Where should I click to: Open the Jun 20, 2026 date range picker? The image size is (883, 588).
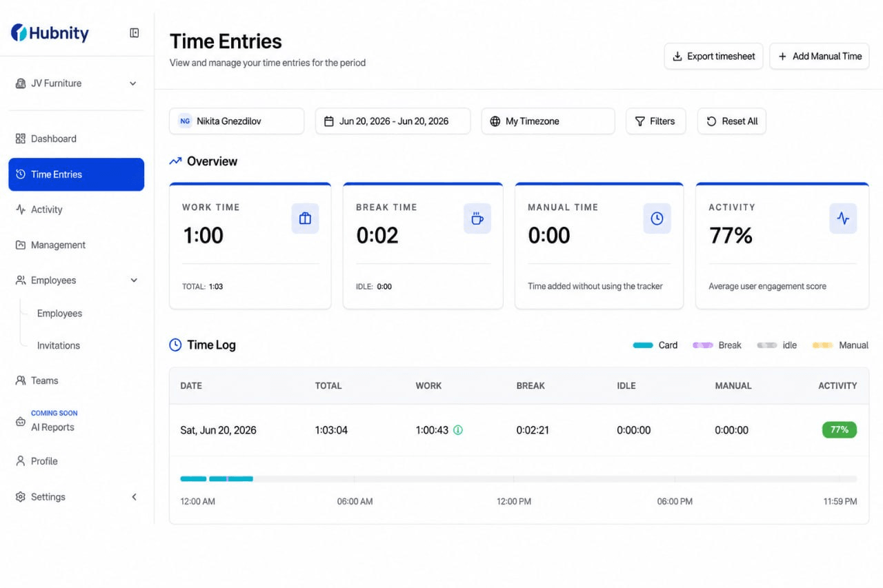coord(393,121)
